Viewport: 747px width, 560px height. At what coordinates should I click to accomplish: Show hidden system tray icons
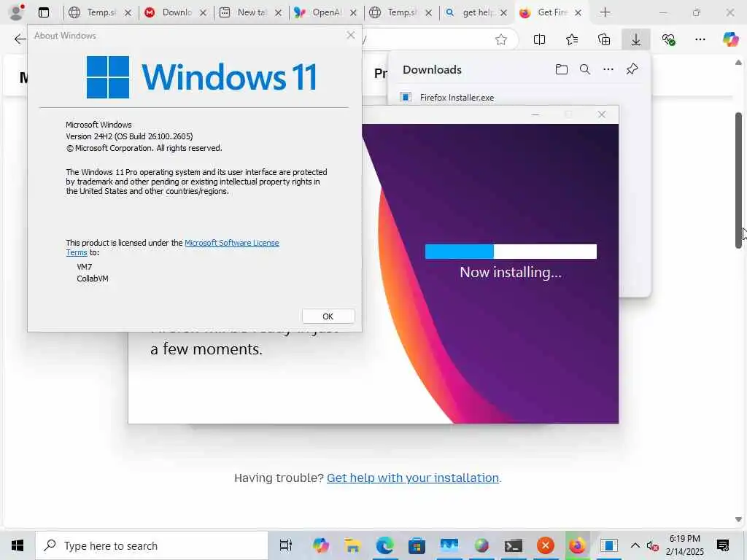[x=635, y=545]
